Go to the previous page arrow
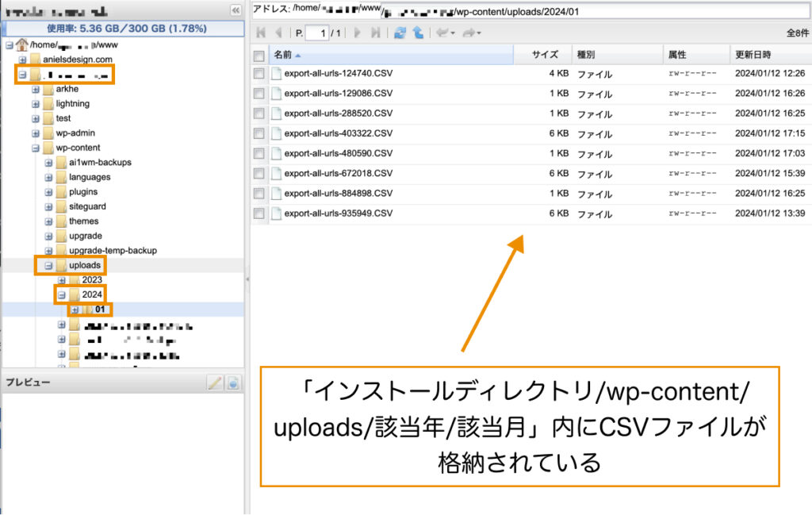Image resolution: width=812 pixels, height=515 pixels. point(279,33)
